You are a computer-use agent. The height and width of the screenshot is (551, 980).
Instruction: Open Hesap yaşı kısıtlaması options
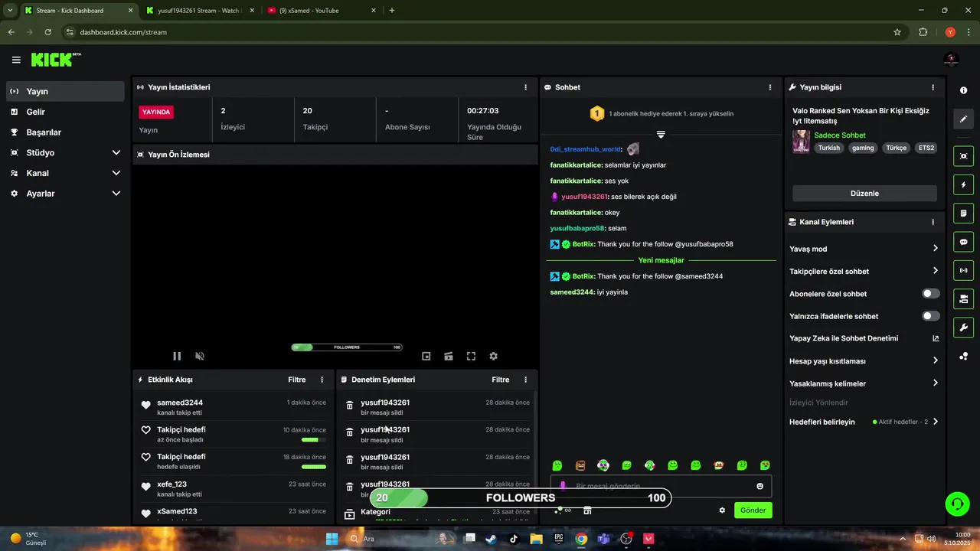tap(864, 360)
